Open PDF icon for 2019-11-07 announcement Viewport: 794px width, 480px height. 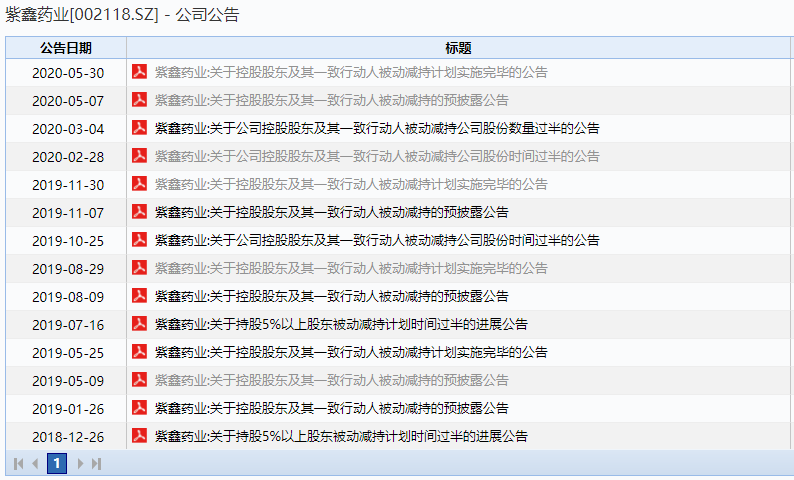click(x=139, y=211)
